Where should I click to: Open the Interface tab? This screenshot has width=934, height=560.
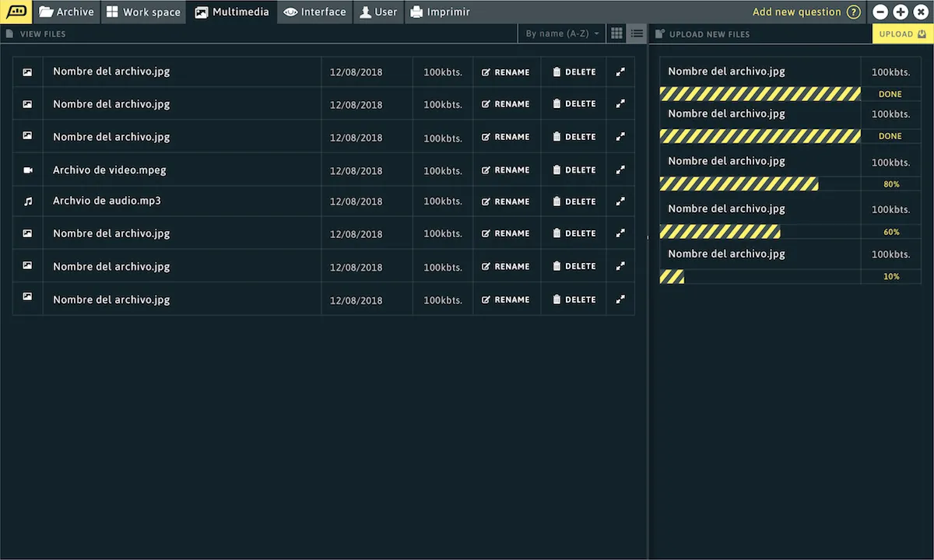tap(314, 12)
